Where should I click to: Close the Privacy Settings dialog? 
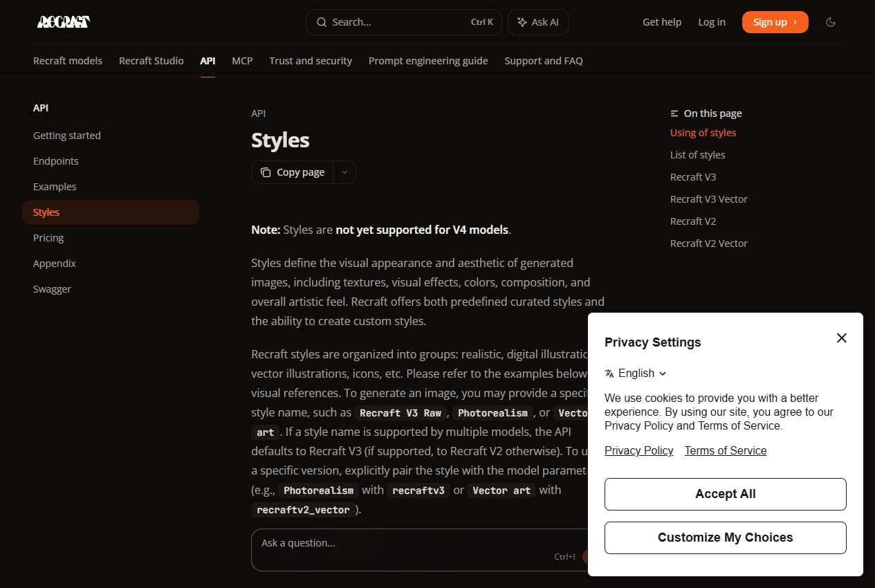(x=841, y=338)
